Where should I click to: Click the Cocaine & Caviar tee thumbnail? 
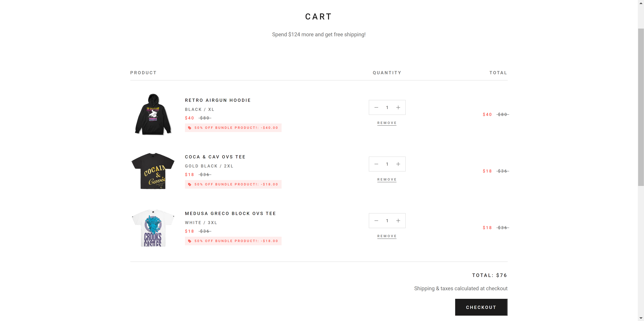tap(153, 171)
